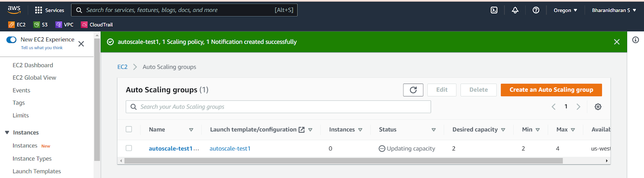Image resolution: width=644 pixels, height=178 pixels.
Task: Click the Updating capacity status text
Action: click(411, 149)
